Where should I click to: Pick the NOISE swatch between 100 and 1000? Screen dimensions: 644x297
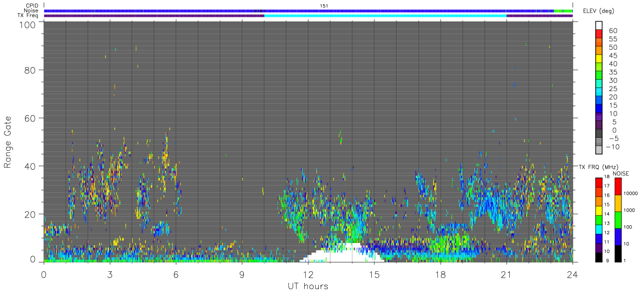[618, 219]
